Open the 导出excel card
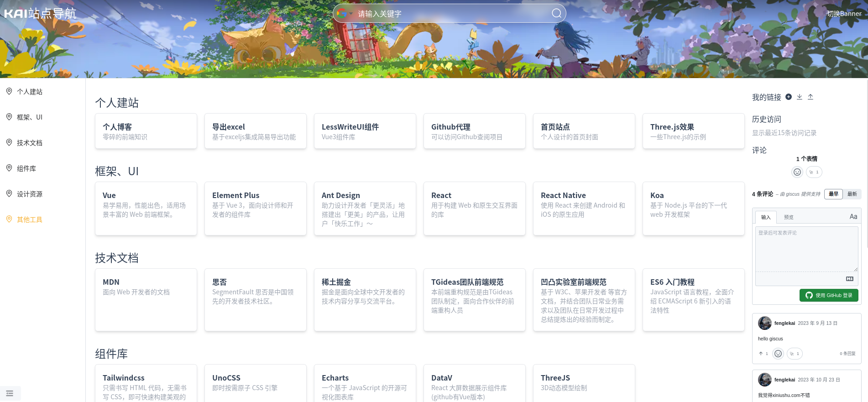Viewport: 868px width, 402px height. [x=256, y=131]
